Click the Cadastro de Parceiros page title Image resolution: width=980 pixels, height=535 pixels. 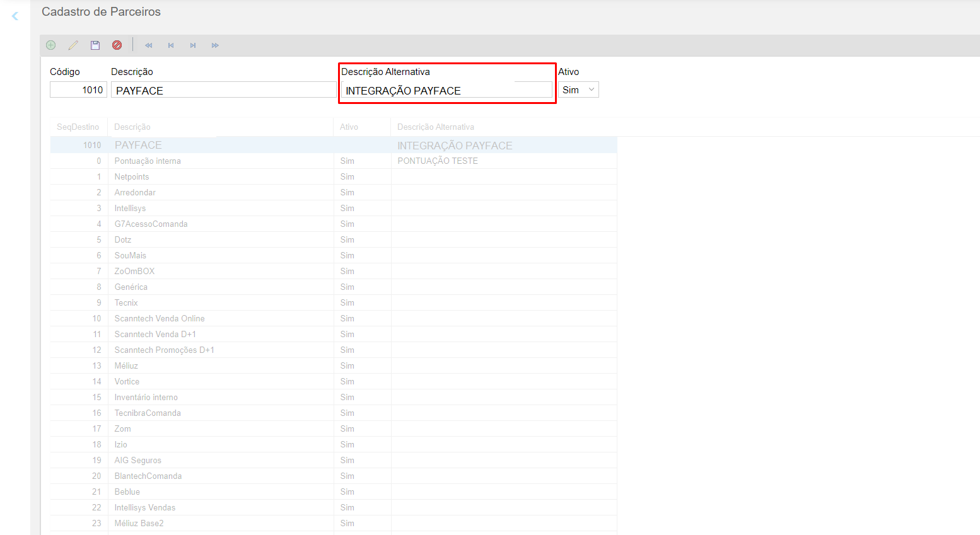(x=101, y=11)
